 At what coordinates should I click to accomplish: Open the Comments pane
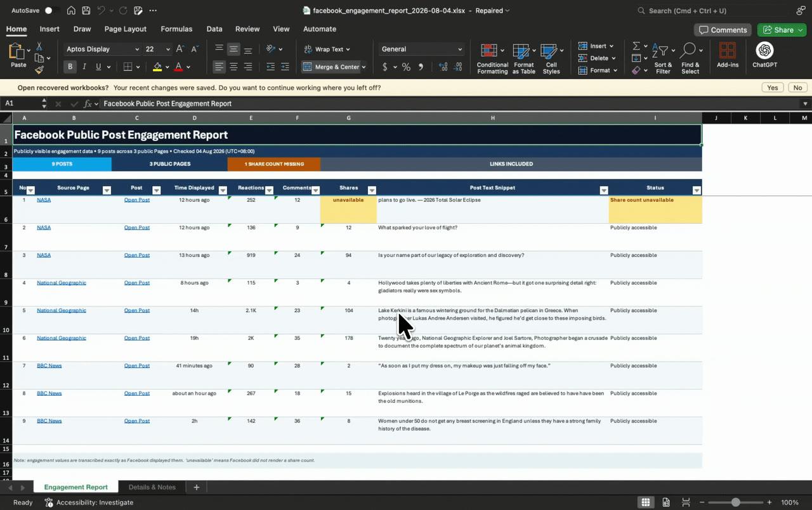coord(723,30)
